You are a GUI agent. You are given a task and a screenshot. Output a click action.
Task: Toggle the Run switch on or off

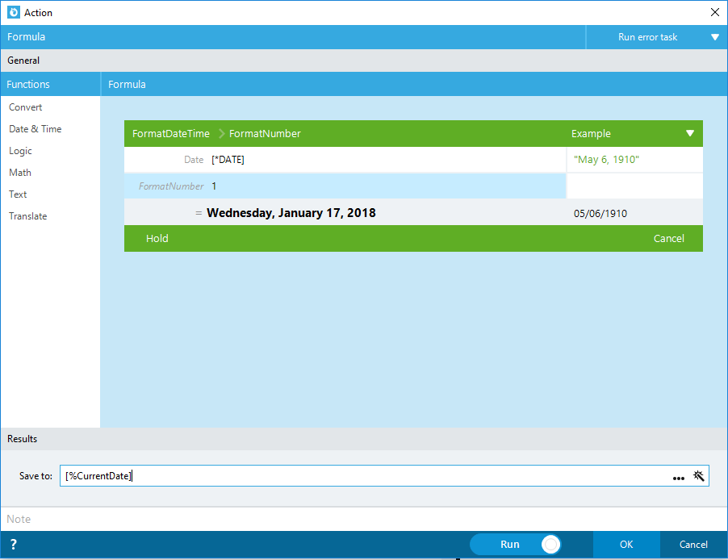coord(516,544)
